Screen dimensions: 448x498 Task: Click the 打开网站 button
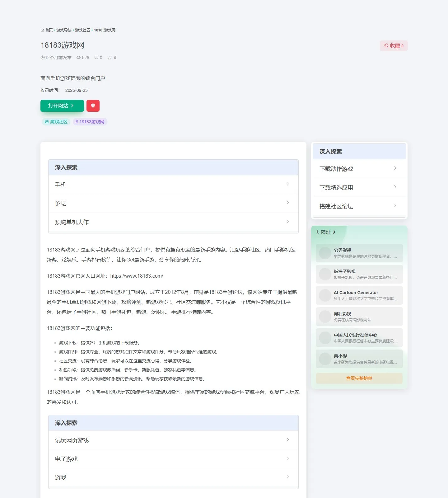click(x=62, y=106)
